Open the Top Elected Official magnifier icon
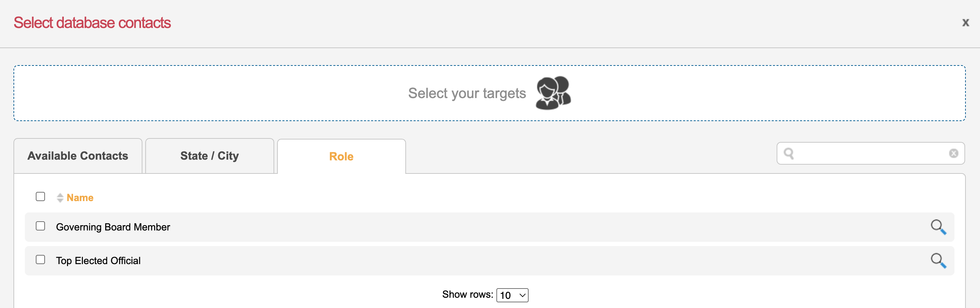This screenshot has height=308, width=980. tap(938, 261)
